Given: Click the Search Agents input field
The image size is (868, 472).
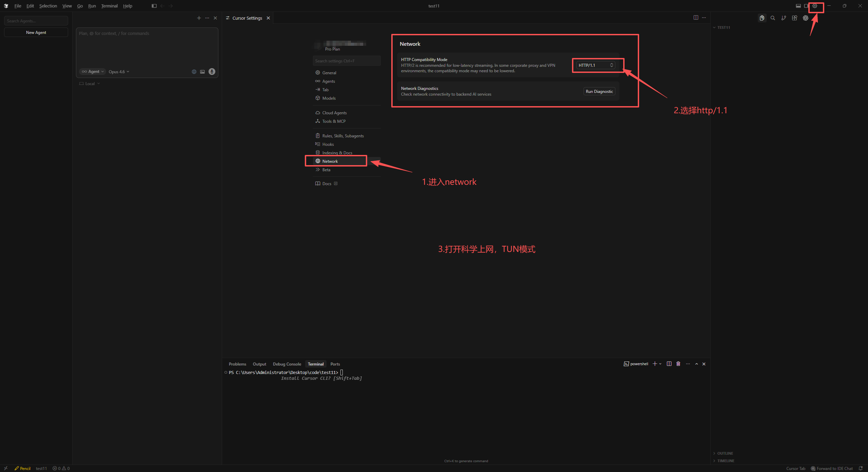Looking at the screenshot, I should [x=36, y=21].
